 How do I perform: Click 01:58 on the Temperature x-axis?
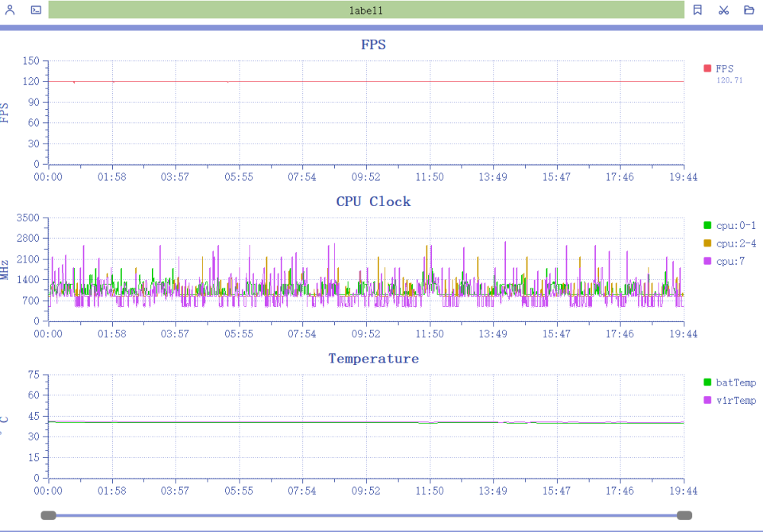click(x=112, y=491)
